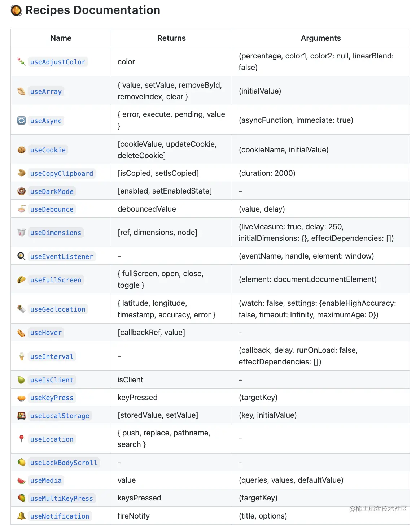Go to the useMultiKeyPress recipe

(62, 499)
